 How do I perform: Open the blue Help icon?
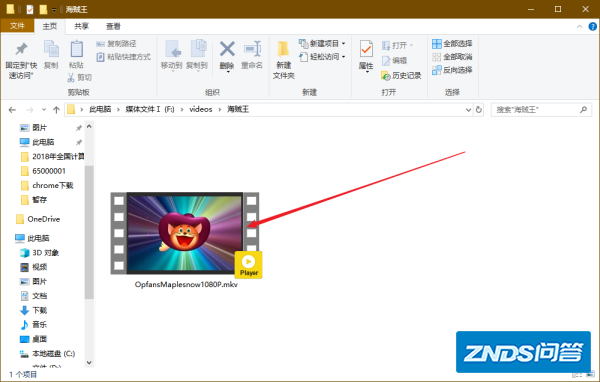point(592,26)
